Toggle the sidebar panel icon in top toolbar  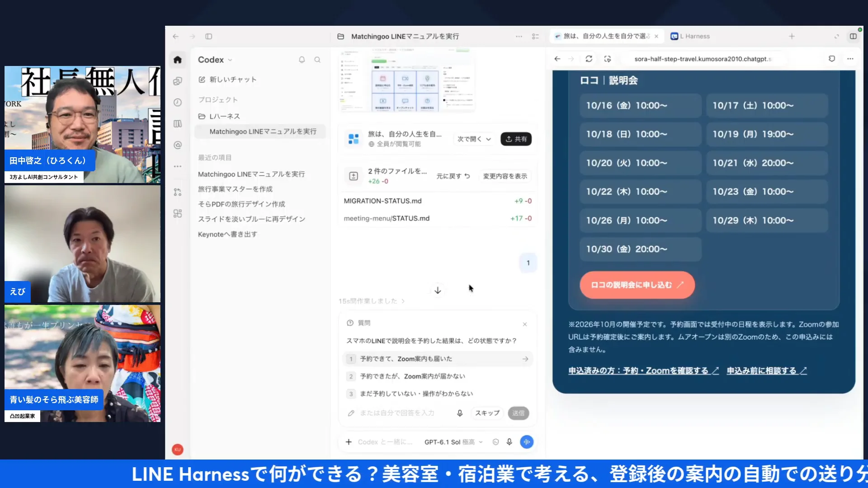(x=208, y=36)
